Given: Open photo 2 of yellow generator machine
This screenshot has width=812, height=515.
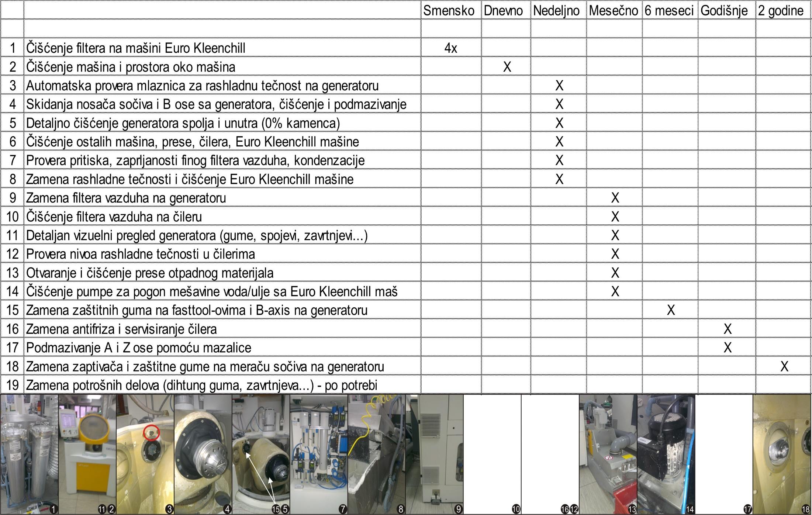Looking at the screenshot, I should (x=87, y=454).
